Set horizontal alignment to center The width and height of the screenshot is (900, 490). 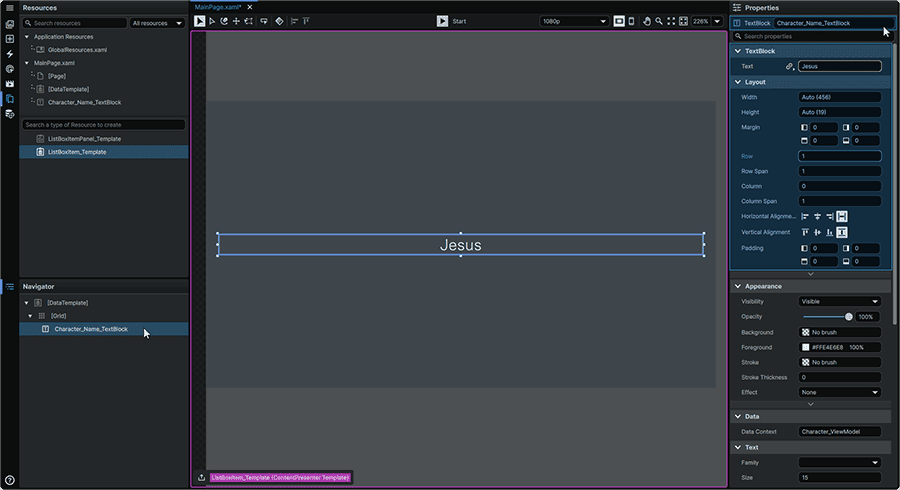[817, 216]
